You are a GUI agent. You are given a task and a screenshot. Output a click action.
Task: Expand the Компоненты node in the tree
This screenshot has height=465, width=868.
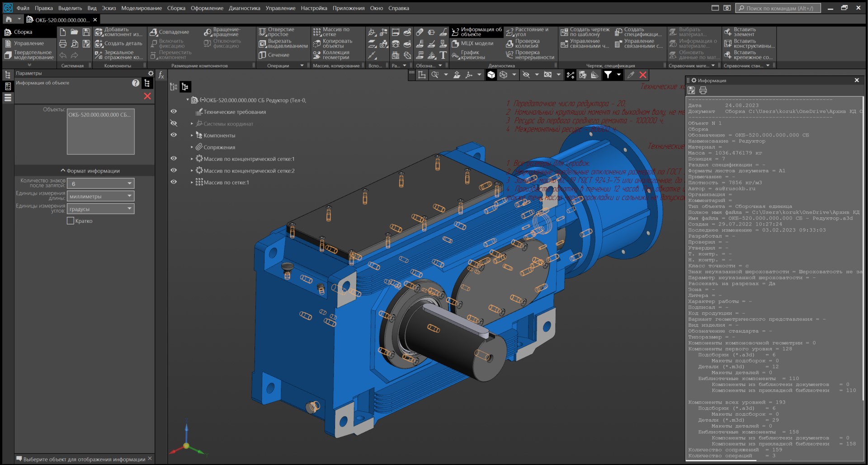tap(192, 135)
